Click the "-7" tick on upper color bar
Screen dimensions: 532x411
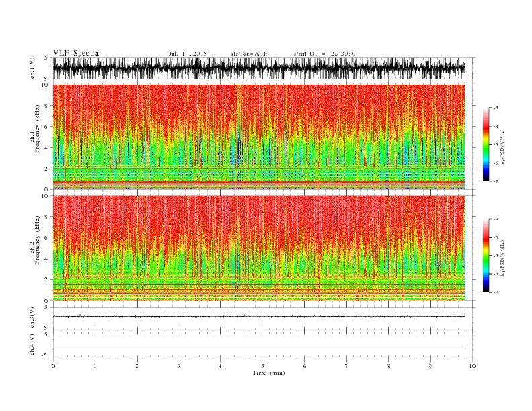click(x=495, y=181)
